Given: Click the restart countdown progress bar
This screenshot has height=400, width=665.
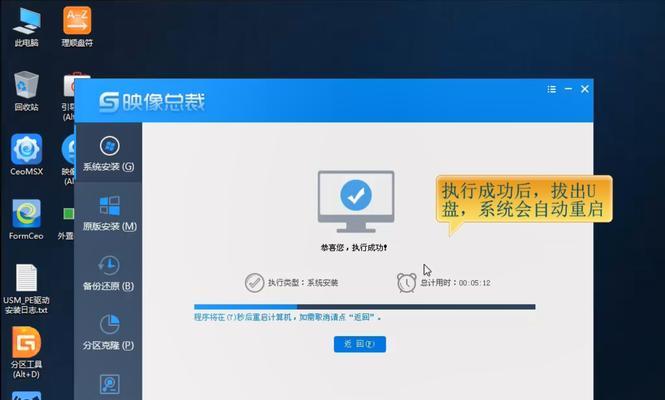Looking at the screenshot, I should [x=365, y=307].
